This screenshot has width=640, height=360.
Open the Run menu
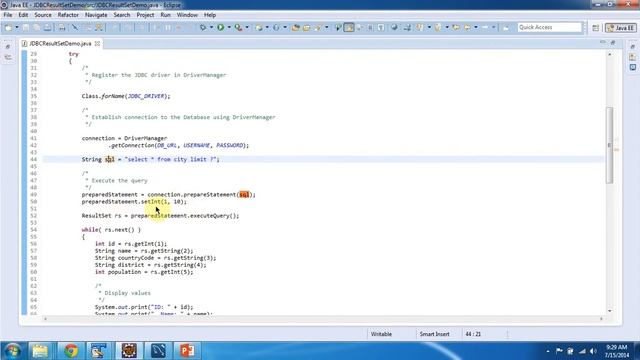pyautogui.click(x=165, y=15)
